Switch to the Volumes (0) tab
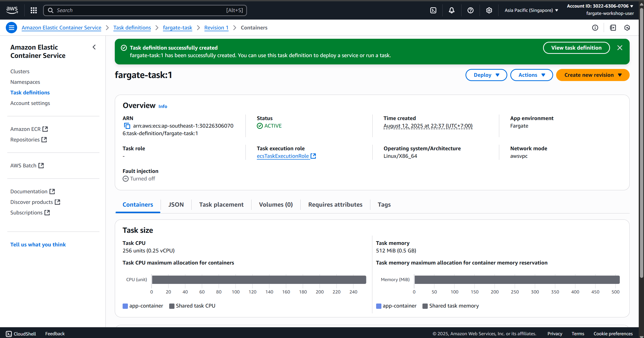Viewport: 644px width, 338px height. click(276, 205)
